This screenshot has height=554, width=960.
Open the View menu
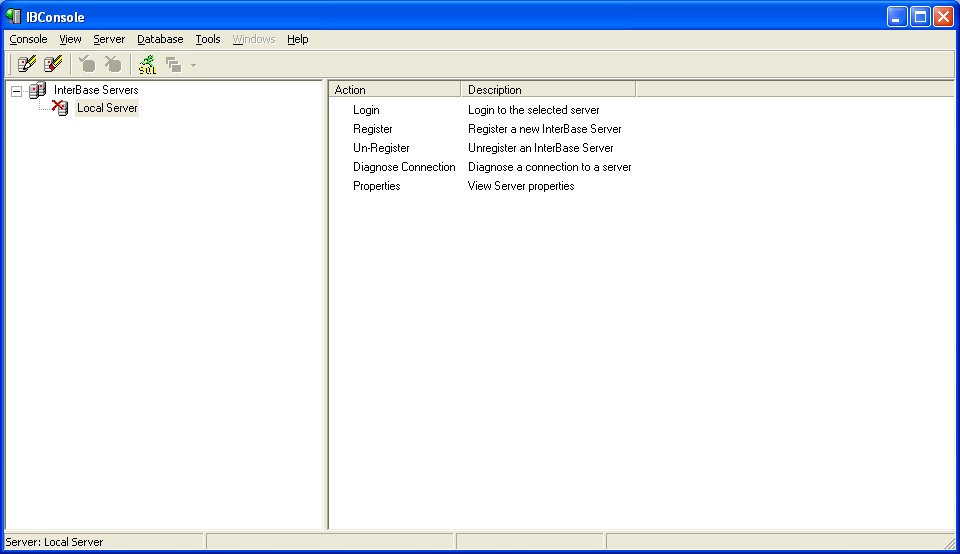pyautogui.click(x=70, y=39)
